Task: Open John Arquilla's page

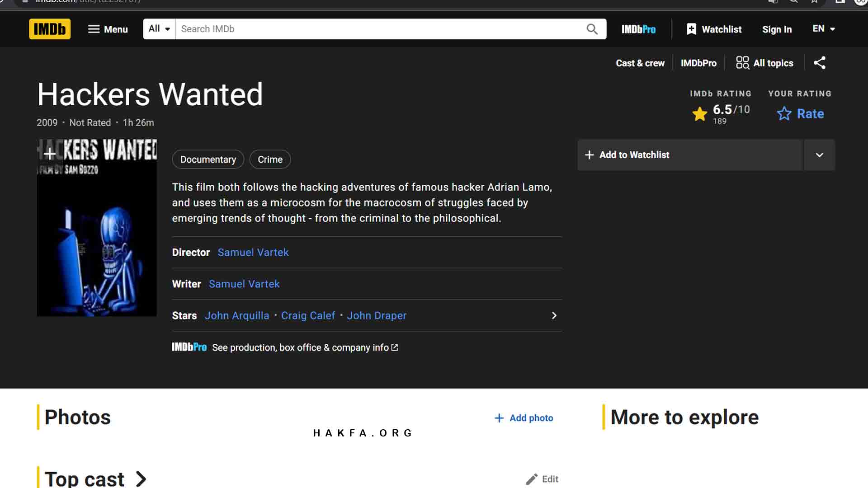Action: 237,316
